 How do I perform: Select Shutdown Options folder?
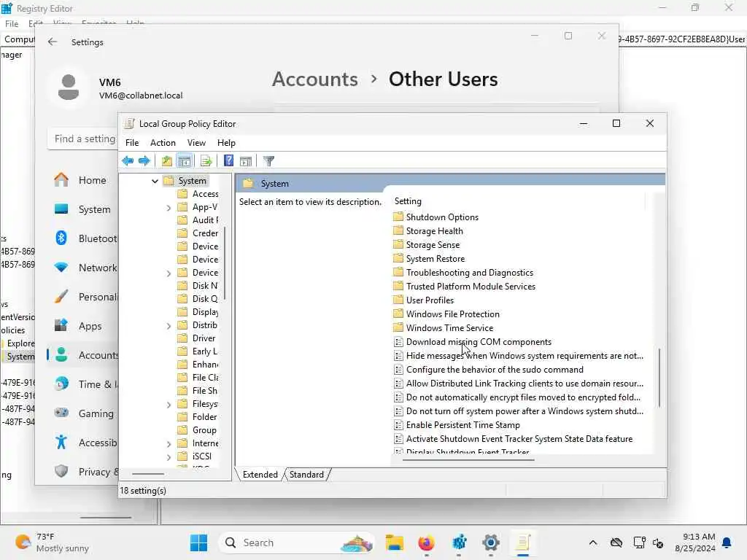(436, 217)
